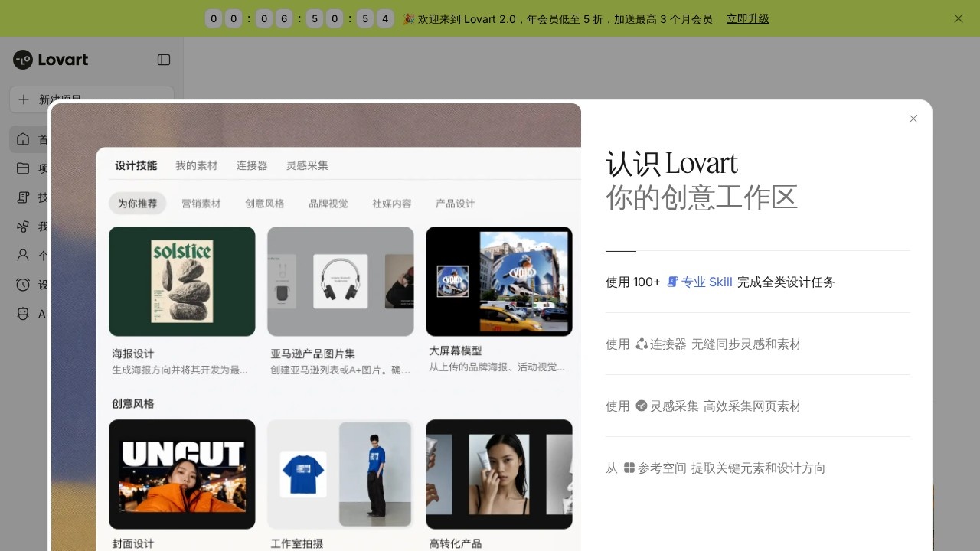Click the 认识 Lovart heading
This screenshot has width=980, height=551.
[671, 163]
